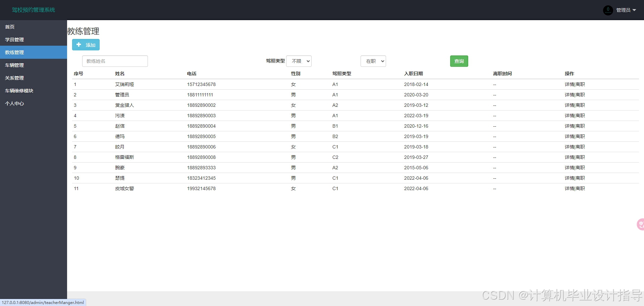Open 学员管理 in the sidebar
Image resolution: width=644 pixels, height=306 pixels.
tap(34, 40)
